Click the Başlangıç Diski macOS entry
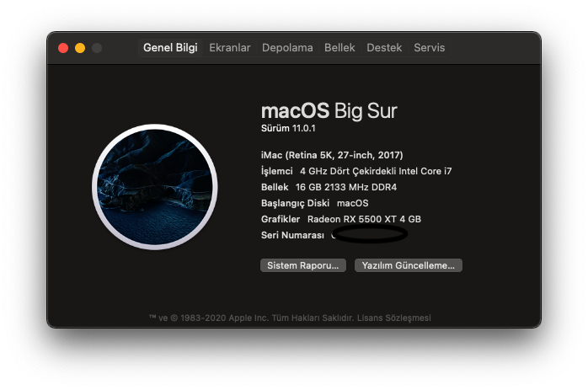 [314, 203]
